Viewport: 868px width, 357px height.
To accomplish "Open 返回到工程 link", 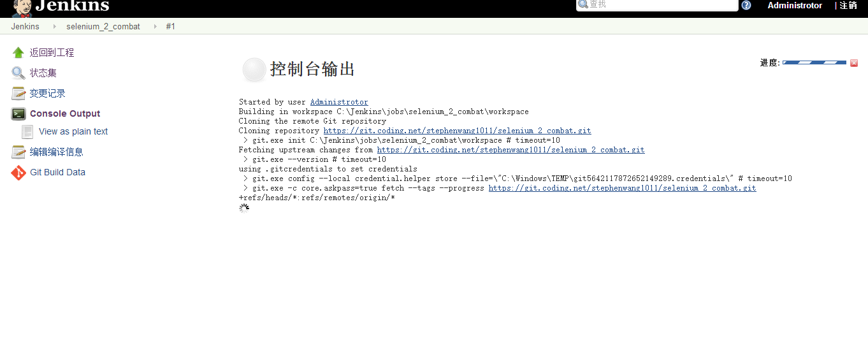I will click(52, 53).
